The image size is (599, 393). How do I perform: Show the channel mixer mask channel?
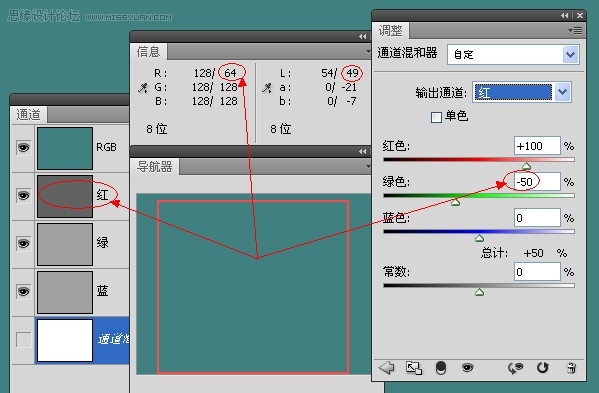click(x=23, y=340)
